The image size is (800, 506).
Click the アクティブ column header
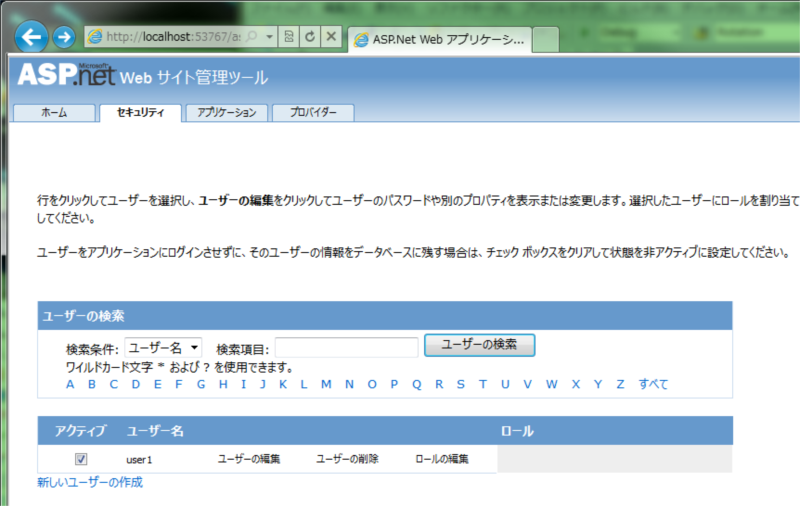click(80, 431)
